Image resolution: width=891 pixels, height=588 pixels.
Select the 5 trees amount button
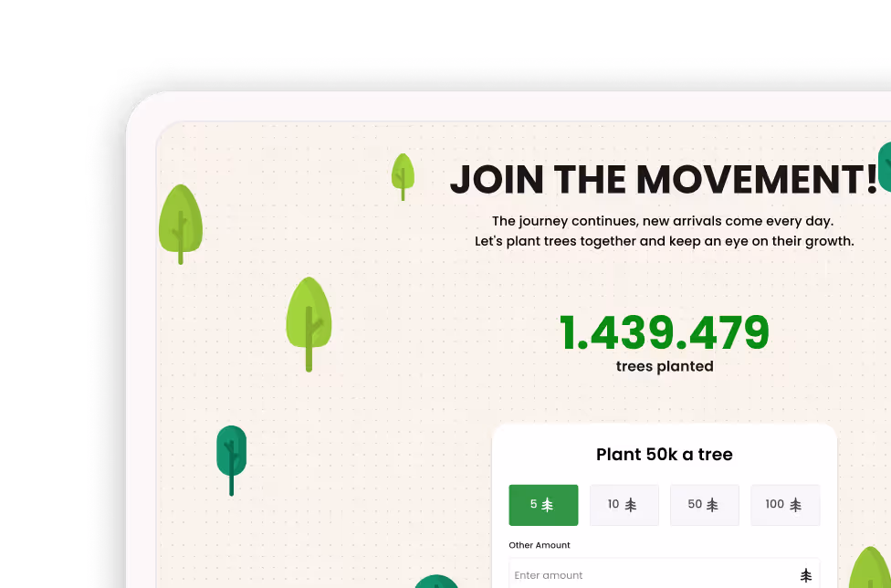click(543, 505)
